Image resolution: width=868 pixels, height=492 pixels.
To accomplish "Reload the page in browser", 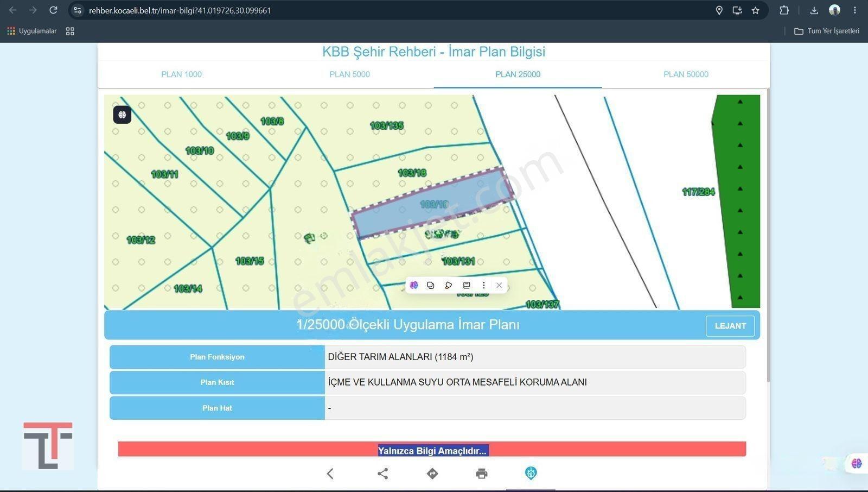I will click(53, 10).
